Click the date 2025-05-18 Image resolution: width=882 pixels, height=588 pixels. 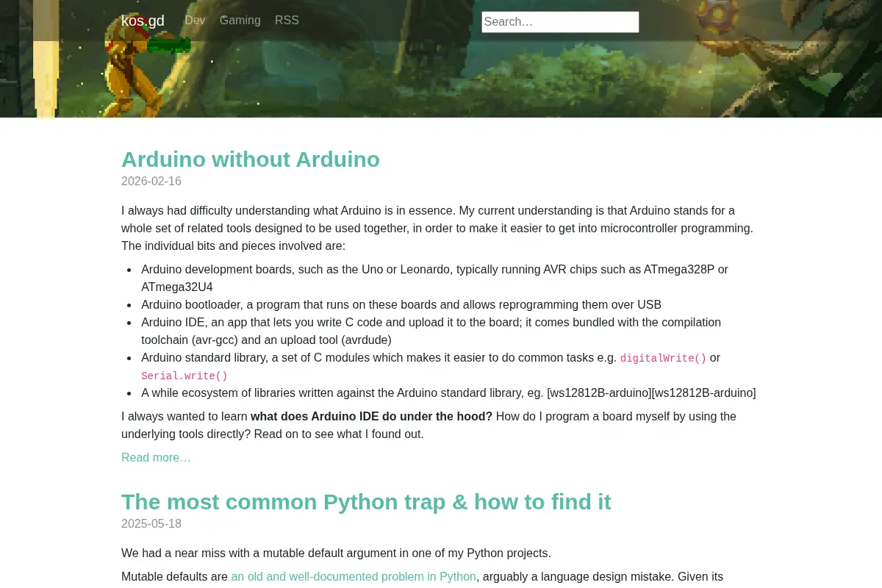pos(151,524)
